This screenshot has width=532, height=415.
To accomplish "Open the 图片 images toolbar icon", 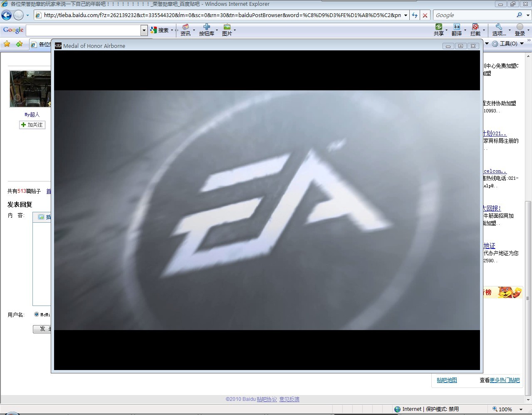I will pyautogui.click(x=227, y=30).
